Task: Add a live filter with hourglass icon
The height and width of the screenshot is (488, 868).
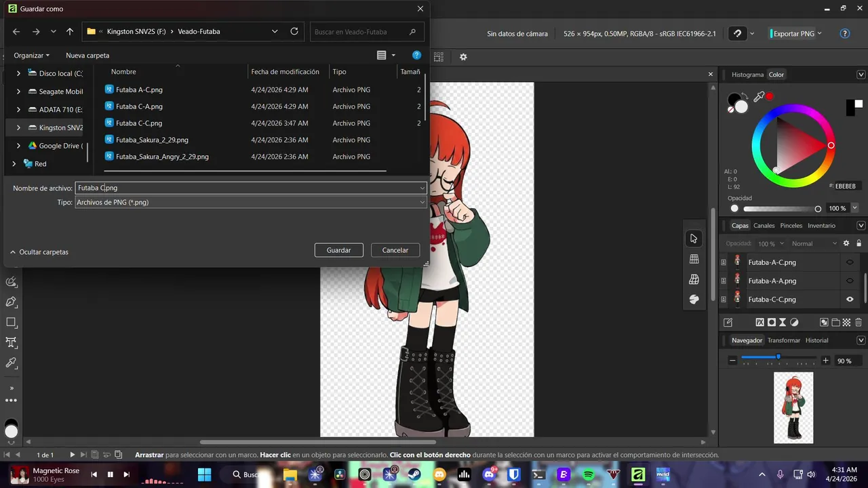Action: pos(783,323)
